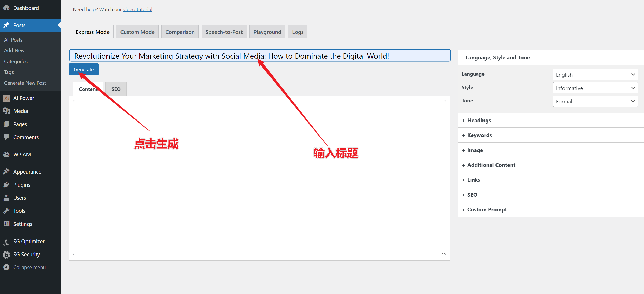Image resolution: width=644 pixels, height=294 pixels.
Task: Open Media via its sidebar icon
Action: tap(6, 111)
